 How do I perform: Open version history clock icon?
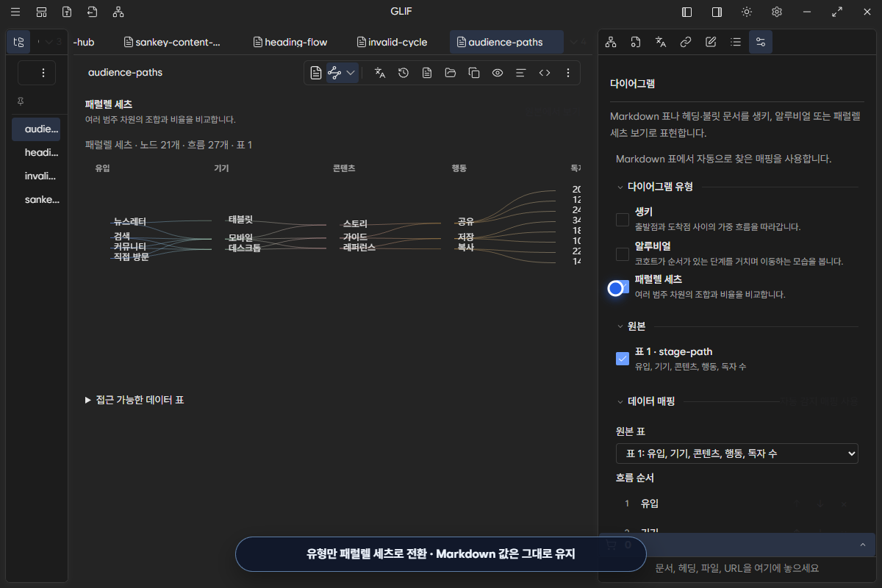(404, 73)
